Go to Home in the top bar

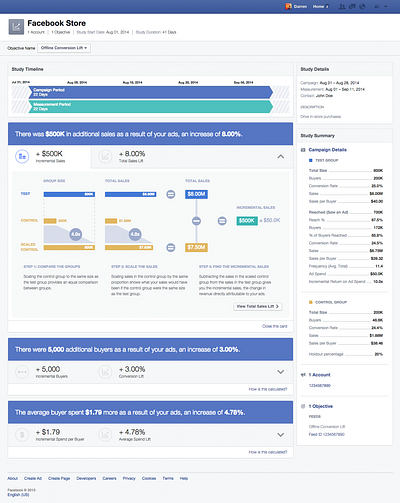pos(319,6)
